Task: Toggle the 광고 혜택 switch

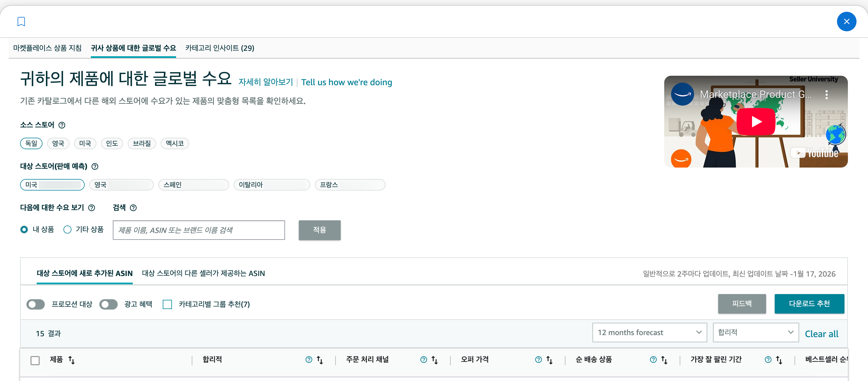Action: (x=108, y=304)
